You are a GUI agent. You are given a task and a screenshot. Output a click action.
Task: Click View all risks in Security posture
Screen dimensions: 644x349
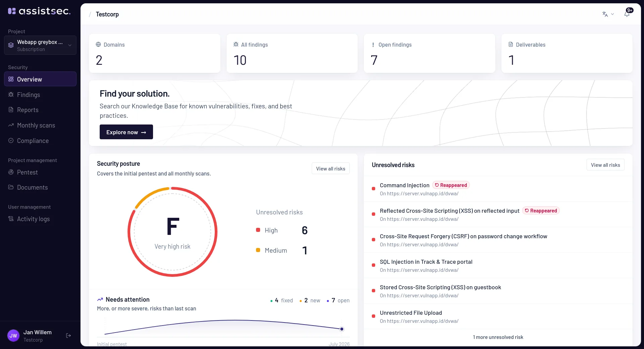[331, 168]
